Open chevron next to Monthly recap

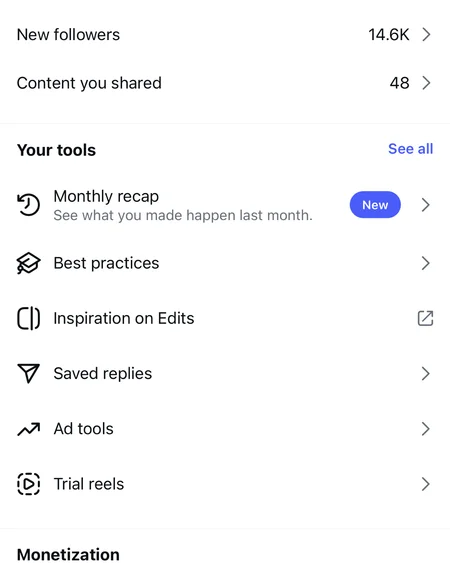426,205
